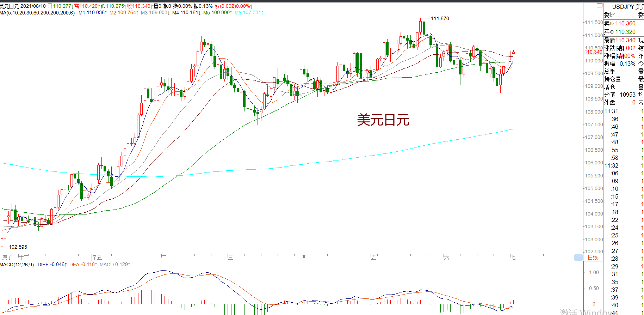Click the 振幅 0.13% value
The width and height of the screenshot is (644, 315).
(627, 64)
